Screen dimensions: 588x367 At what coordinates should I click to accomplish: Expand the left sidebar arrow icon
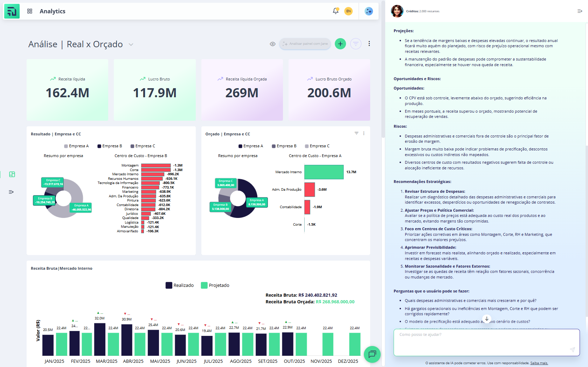click(11, 192)
